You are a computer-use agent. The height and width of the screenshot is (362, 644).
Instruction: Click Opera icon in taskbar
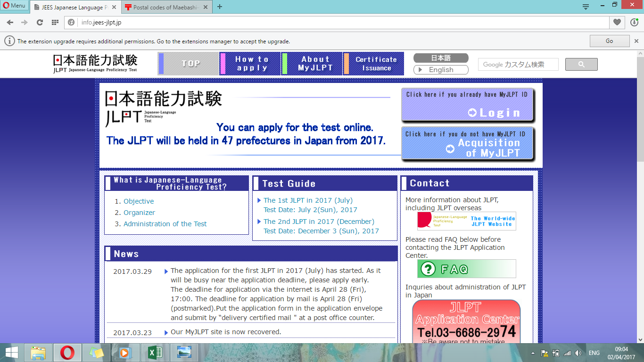(67, 353)
